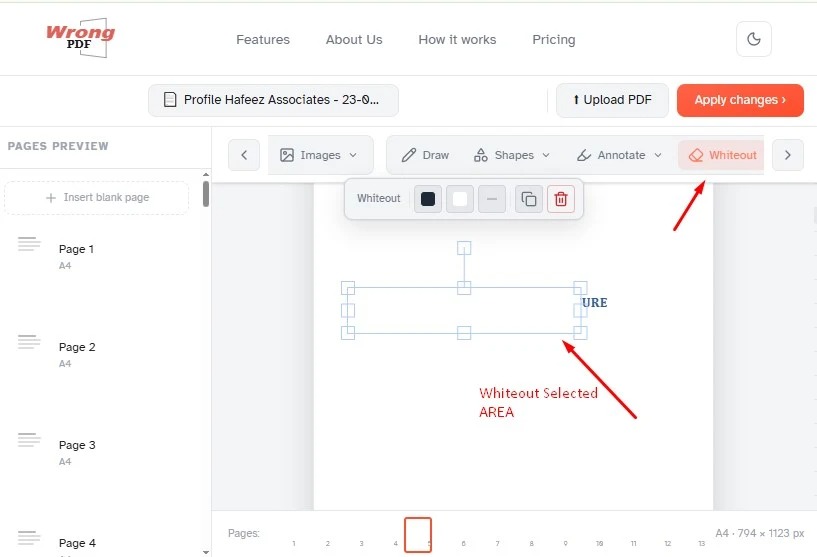
Task: Jump to page 13 in bottom page strip
Action: [x=701, y=543]
